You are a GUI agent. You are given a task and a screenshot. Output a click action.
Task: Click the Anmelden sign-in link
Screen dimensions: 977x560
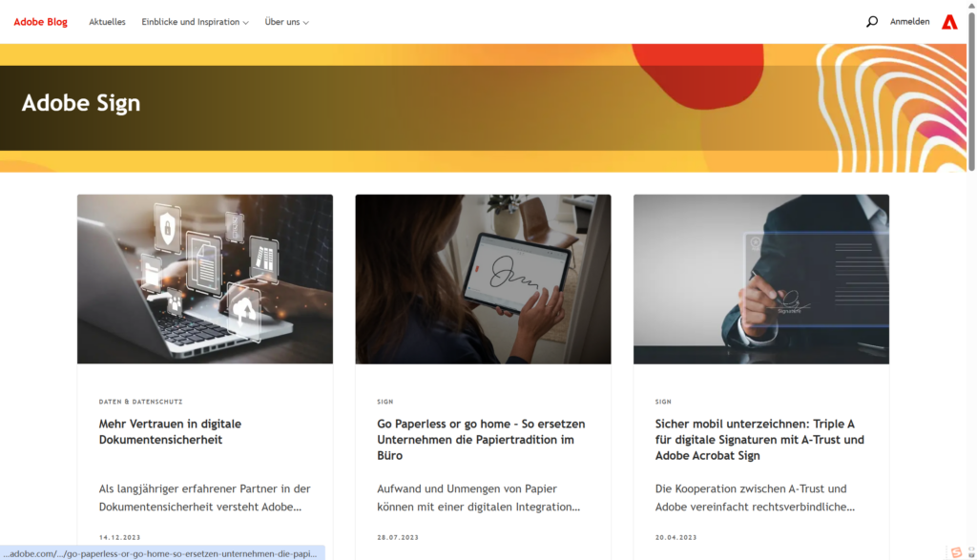click(x=909, y=22)
